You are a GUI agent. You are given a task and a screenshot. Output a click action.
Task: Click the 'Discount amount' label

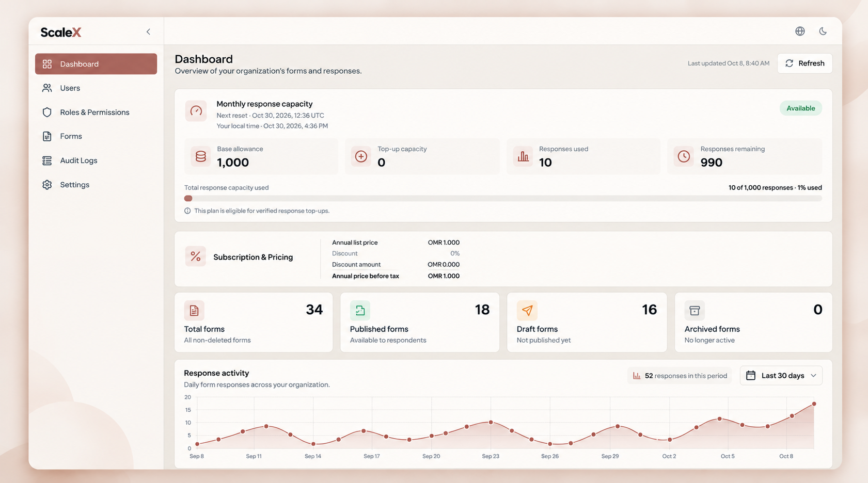pos(356,265)
